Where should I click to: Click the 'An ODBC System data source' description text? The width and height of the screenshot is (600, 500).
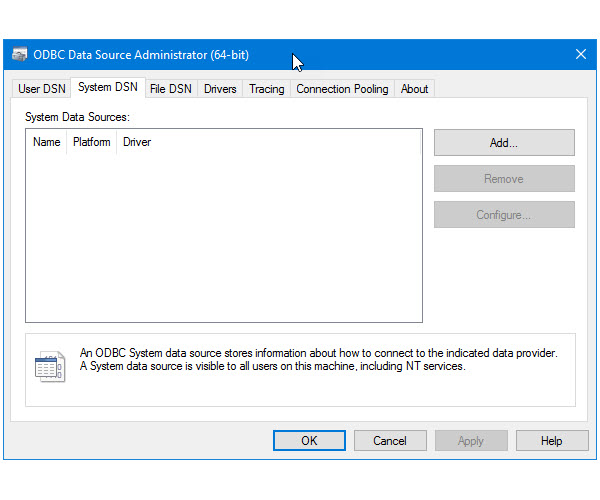pyautogui.click(x=318, y=359)
